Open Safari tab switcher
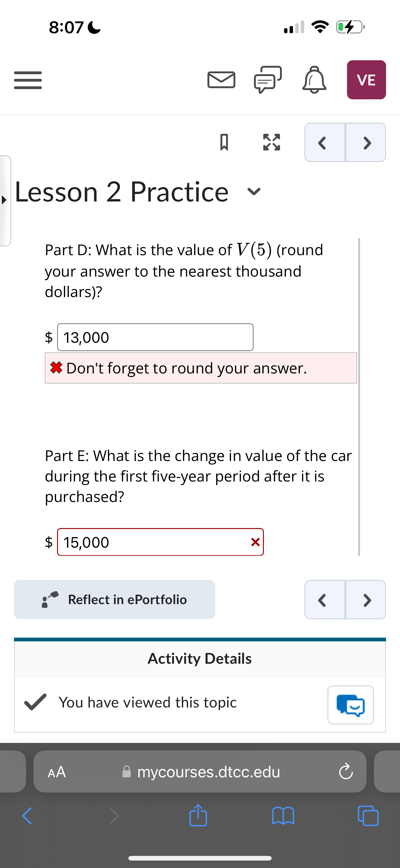 click(369, 816)
